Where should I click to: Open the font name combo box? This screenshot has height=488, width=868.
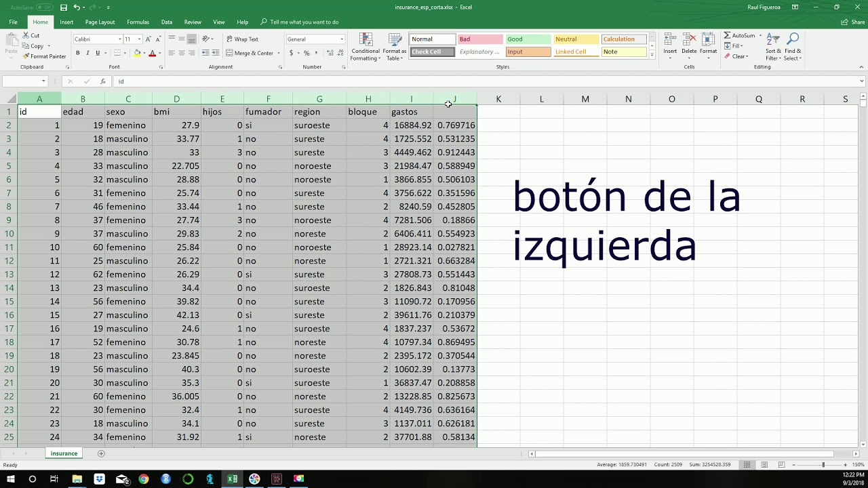(x=98, y=39)
